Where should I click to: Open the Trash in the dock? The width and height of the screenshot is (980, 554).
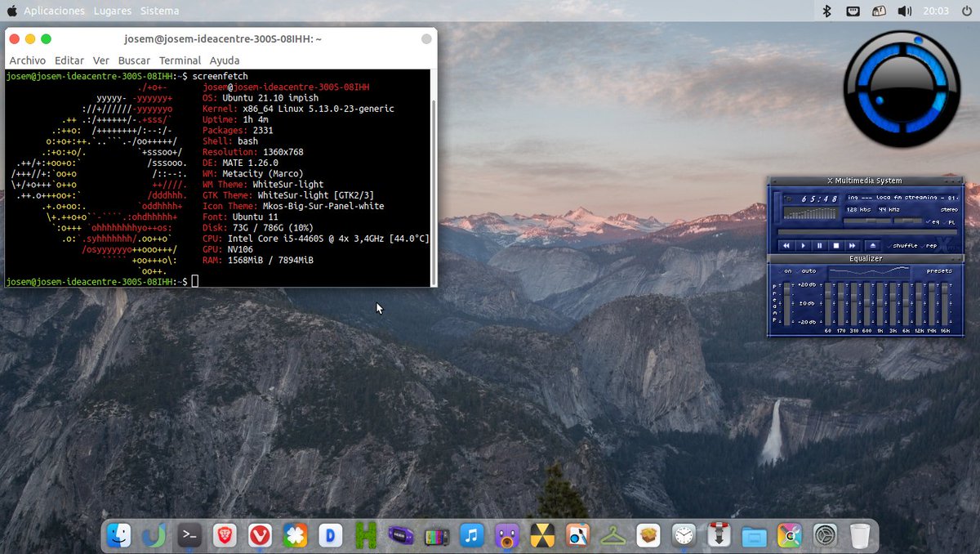860,536
